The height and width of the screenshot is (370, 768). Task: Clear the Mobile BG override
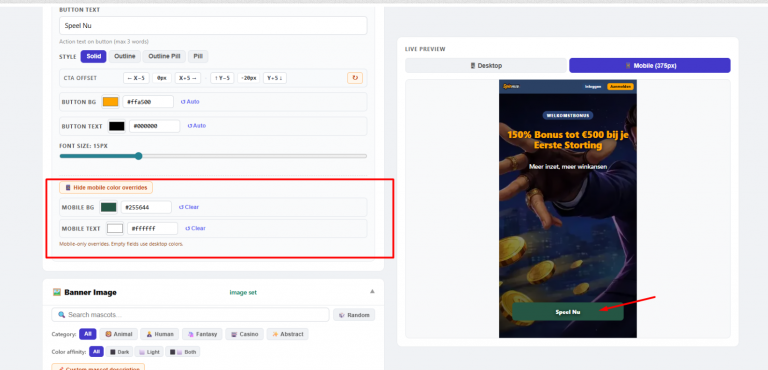click(x=189, y=207)
